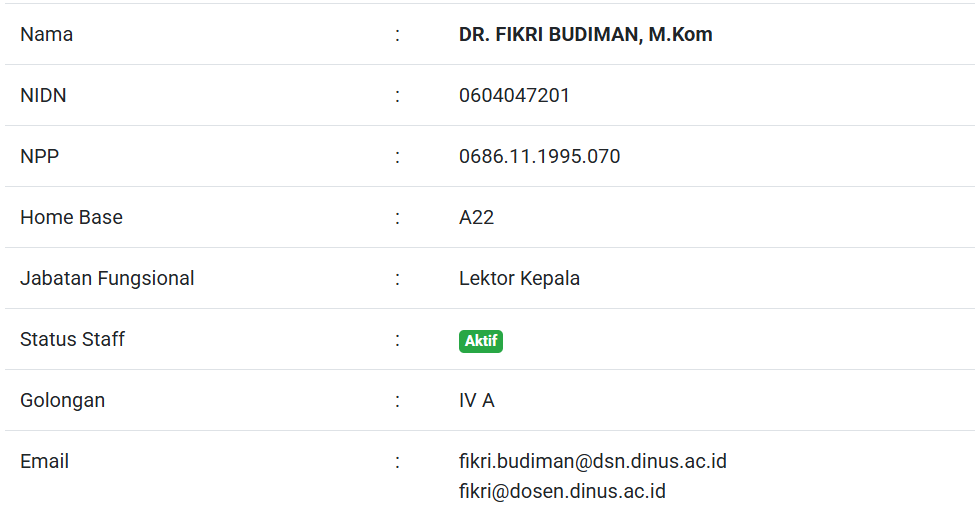Screen dimensions: 975x517
Task: Click the Lektor Kepala text
Action: click(519, 278)
